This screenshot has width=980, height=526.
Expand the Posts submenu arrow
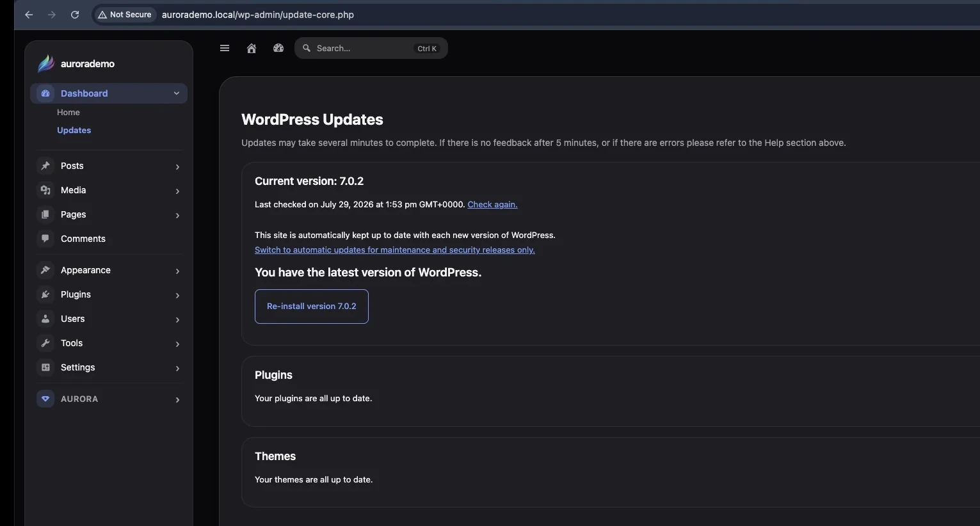(177, 166)
